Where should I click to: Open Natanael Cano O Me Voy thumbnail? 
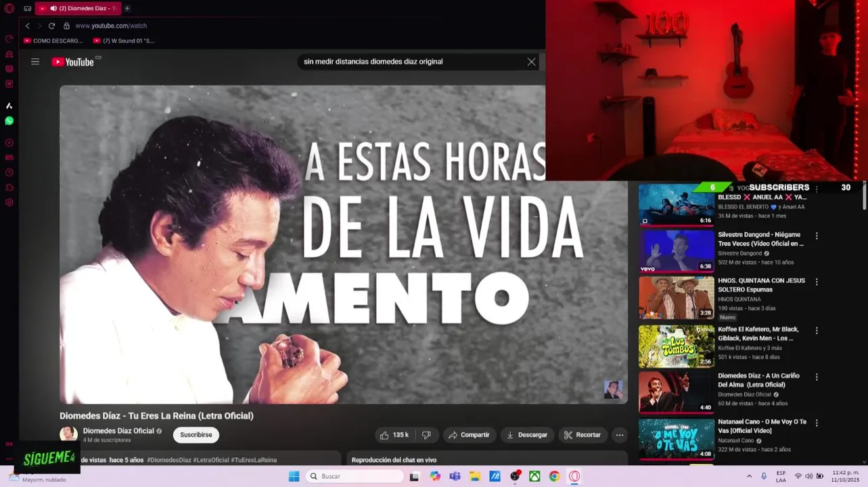[677, 438]
